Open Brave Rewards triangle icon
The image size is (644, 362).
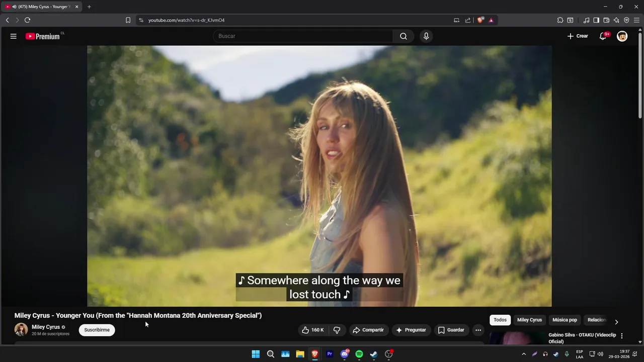(x=491, y=20)
